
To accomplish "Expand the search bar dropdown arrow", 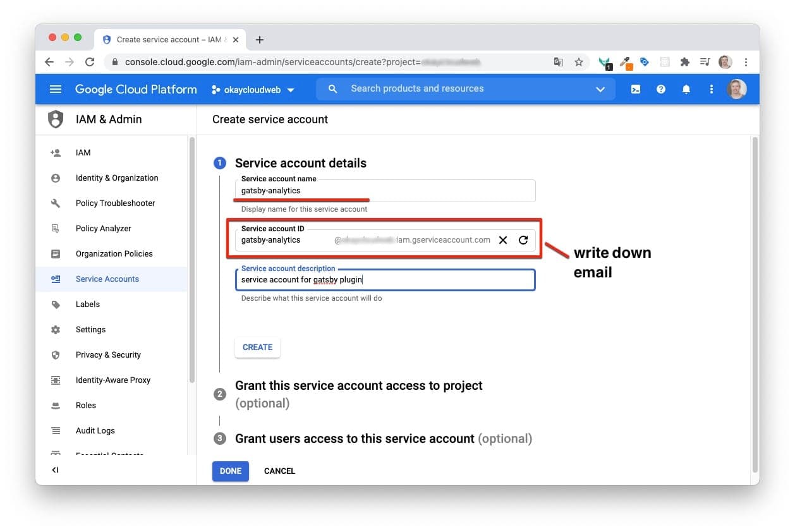I will [600, 90].
